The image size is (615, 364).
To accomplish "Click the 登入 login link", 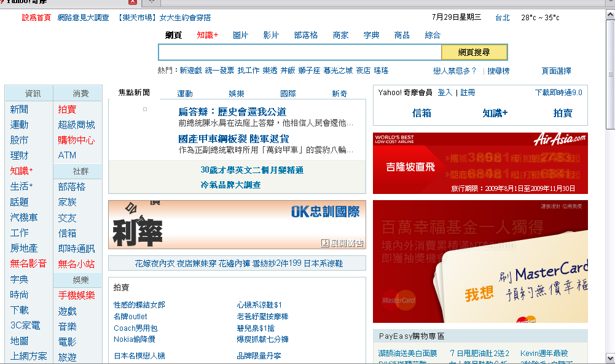I will [445, 93].
